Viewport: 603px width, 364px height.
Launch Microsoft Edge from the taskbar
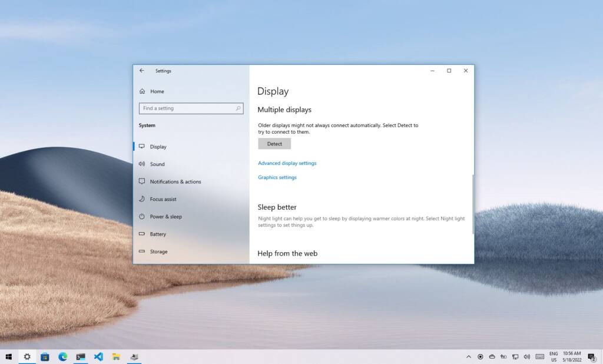pos(62,356)
